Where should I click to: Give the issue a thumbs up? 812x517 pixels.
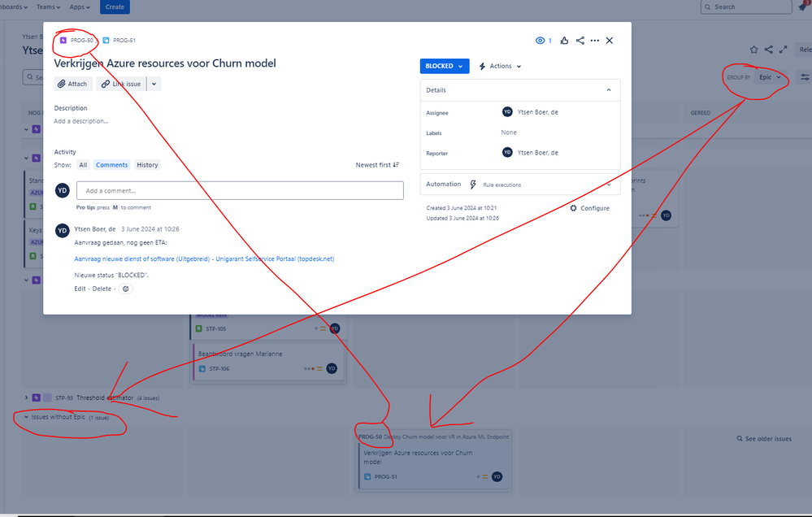[564, 40]
